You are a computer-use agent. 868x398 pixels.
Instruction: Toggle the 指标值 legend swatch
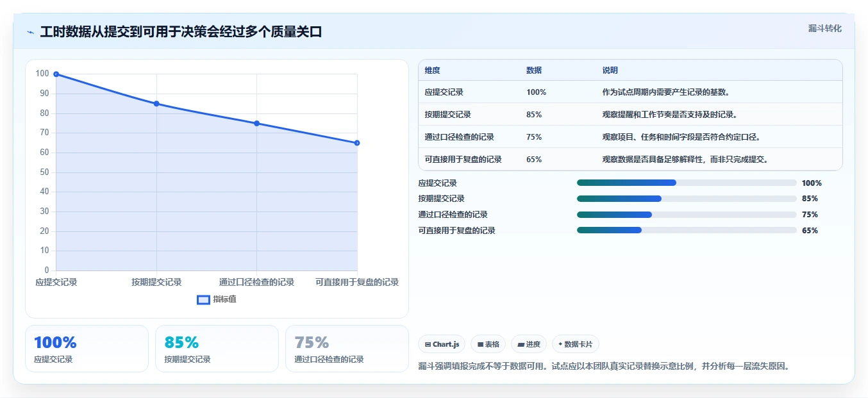(x=203, y=299)
